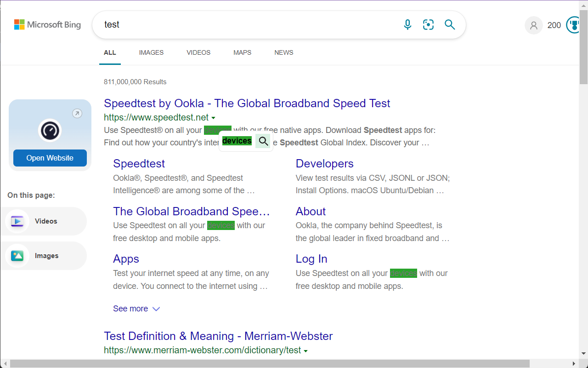
Task: Click the vertical scrollbar thumb
Action: (584, 46)
